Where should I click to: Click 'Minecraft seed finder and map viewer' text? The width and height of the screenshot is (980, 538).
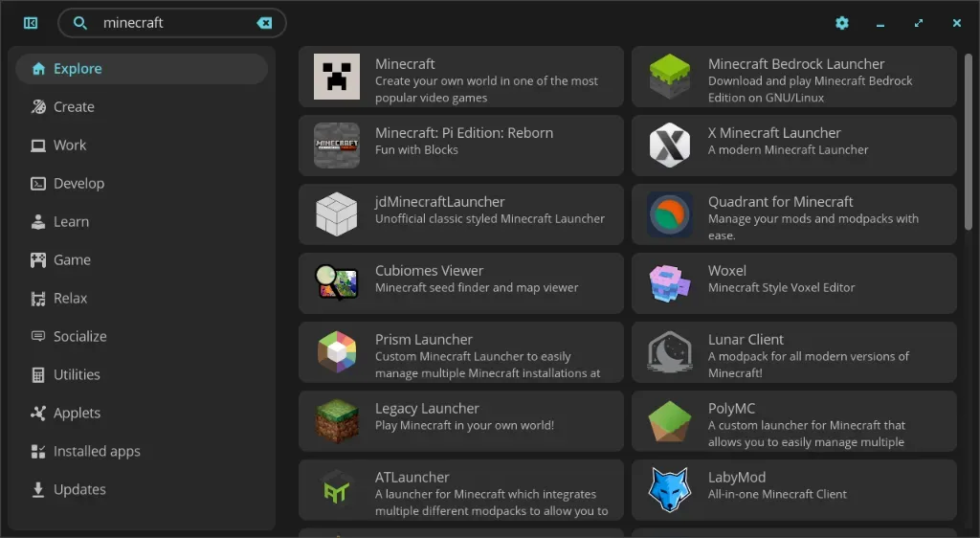[477, 287]
